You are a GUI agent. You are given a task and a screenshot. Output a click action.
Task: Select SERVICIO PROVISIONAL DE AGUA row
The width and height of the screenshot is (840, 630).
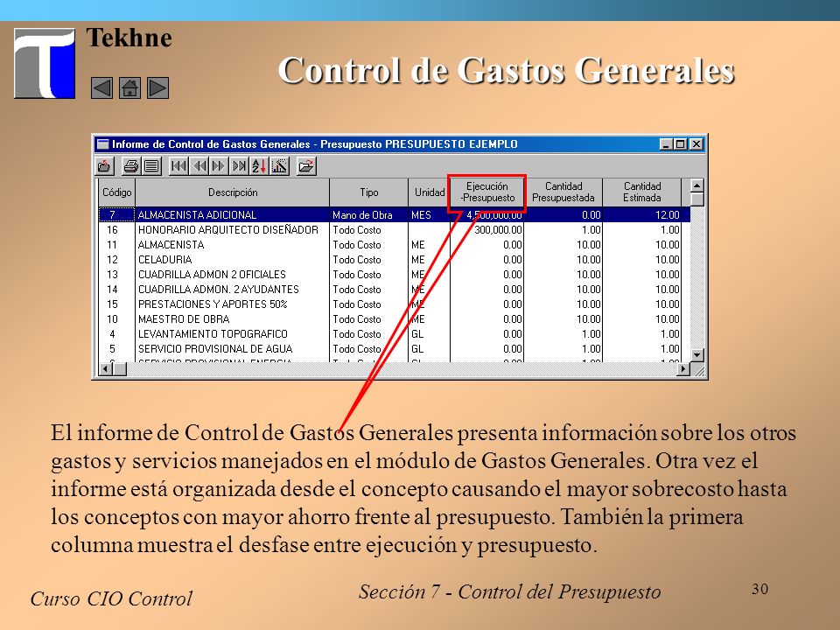click(395, 349)
